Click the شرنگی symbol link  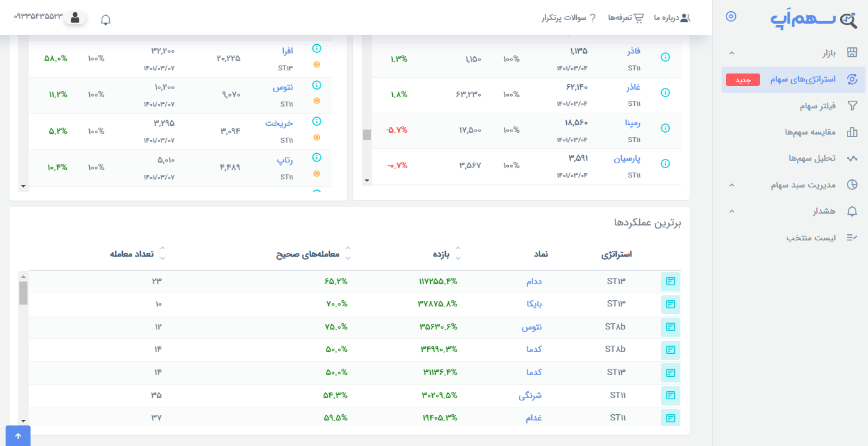(530, 396)
